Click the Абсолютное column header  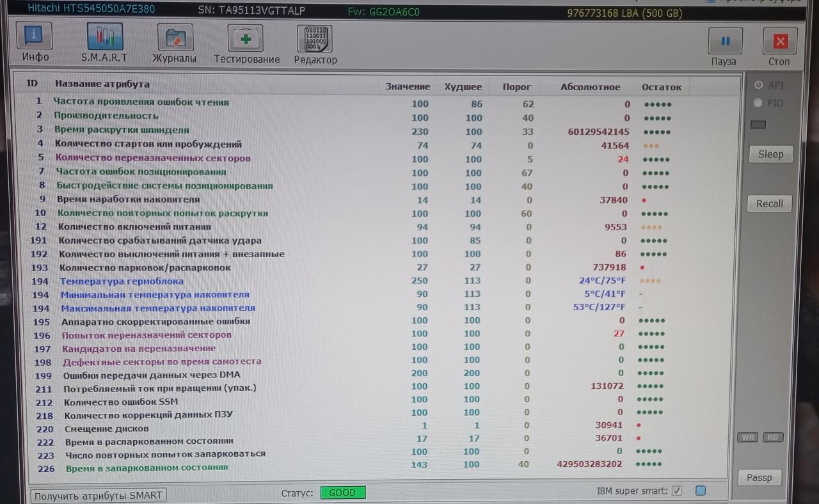pos(590,87)
